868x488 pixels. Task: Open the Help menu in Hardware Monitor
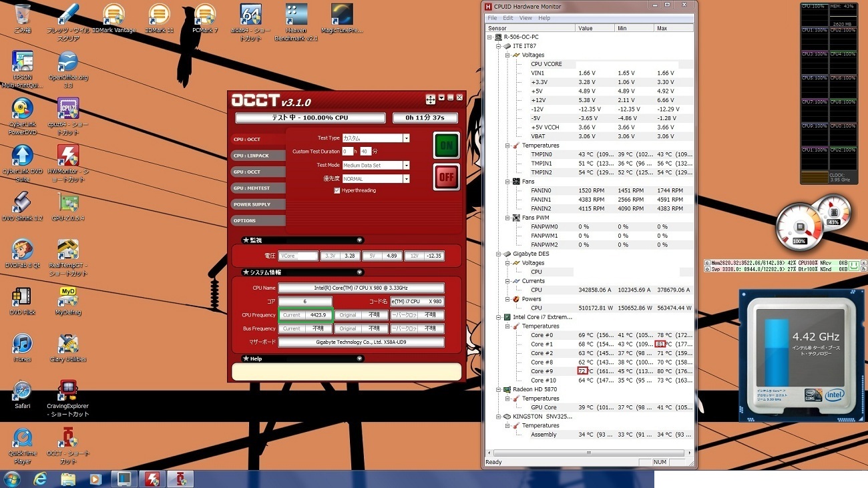tap(544, 18)
